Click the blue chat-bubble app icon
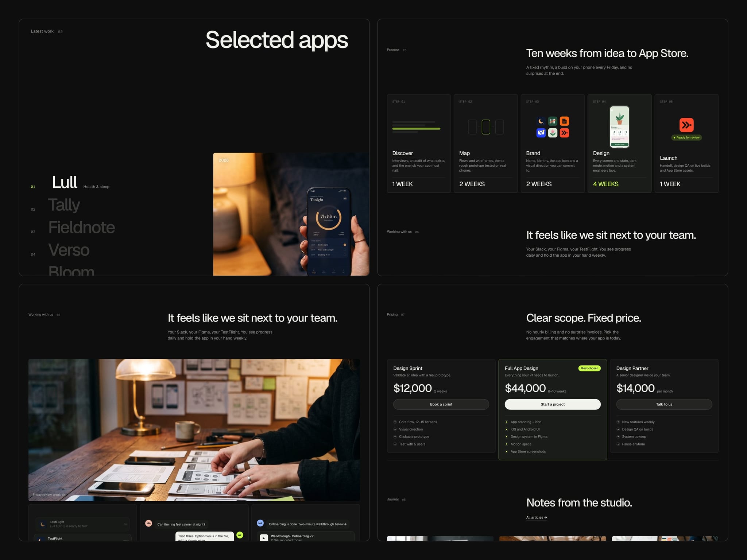Screen dimensions: 747x560 point(541,133)
